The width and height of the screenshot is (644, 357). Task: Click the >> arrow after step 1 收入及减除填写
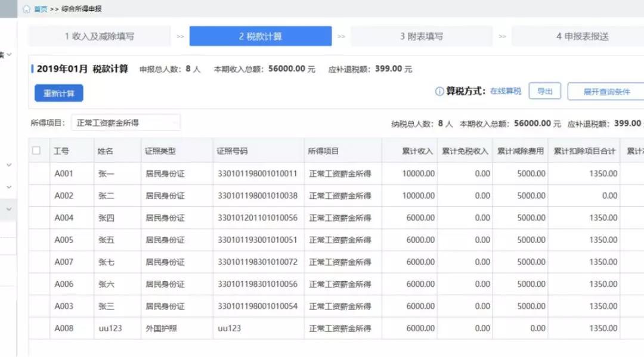(x=180, y=36)
